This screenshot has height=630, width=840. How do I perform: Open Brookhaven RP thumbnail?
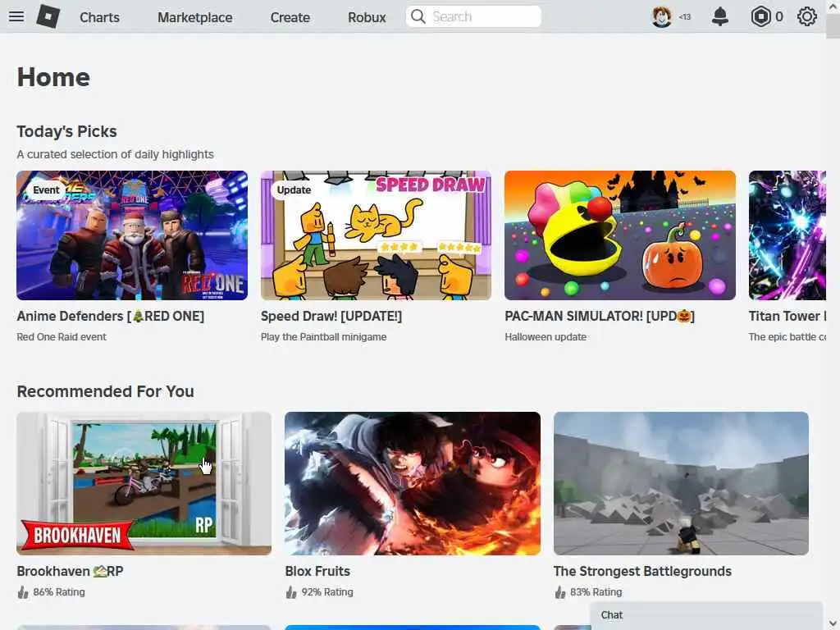coord(144,483)
